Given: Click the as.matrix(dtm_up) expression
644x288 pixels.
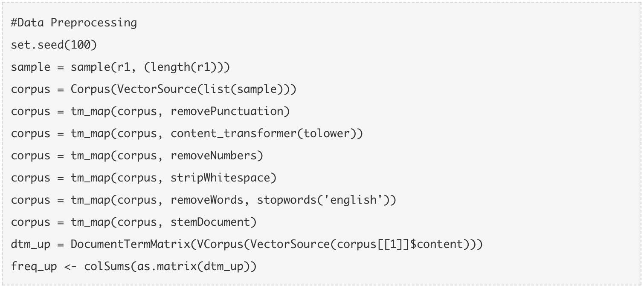Looking at the screenshot, I should (x=193, y=266).
